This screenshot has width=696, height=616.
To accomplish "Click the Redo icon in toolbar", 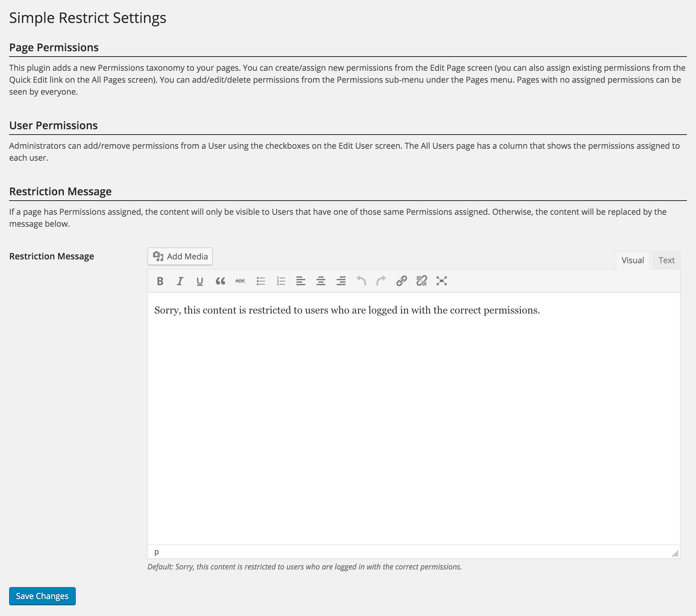I will pos(381,280).
